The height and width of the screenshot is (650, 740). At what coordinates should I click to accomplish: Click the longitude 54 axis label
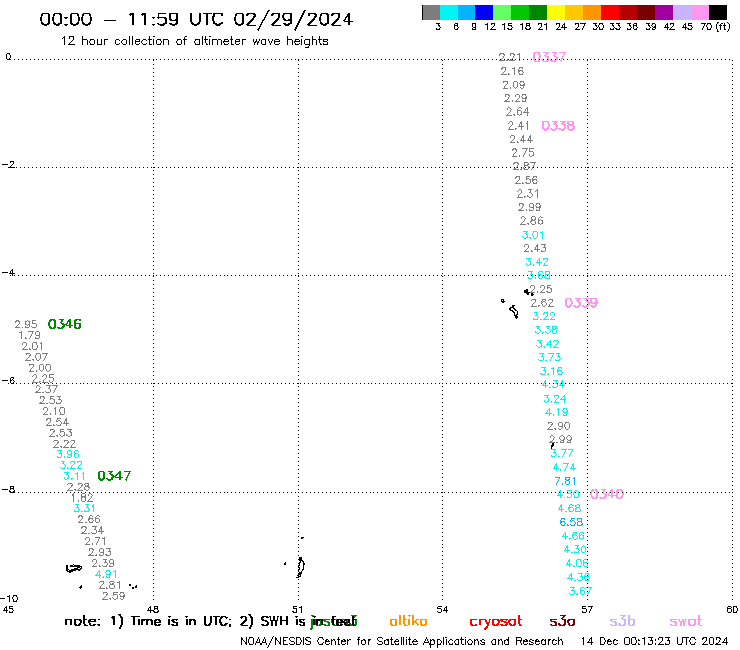click(442, 609)
